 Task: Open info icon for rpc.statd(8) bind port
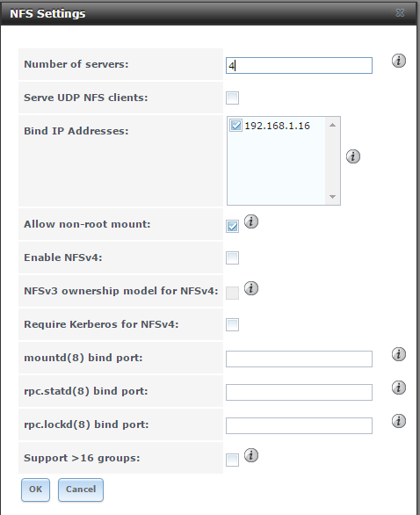pos(399,388)
